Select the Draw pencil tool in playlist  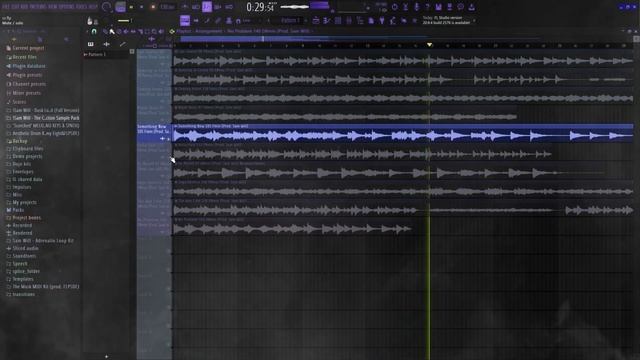(105, 31)
